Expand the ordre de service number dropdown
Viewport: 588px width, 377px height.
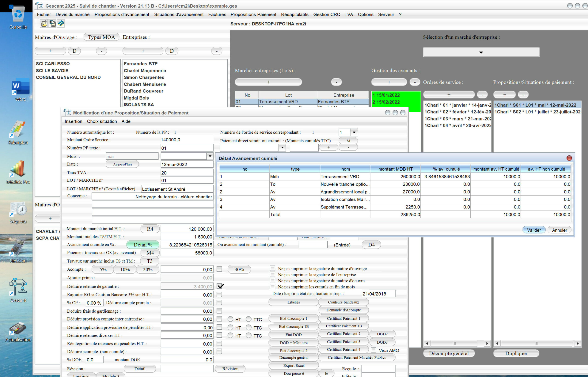pyautogui.click(x=354, y=132)
